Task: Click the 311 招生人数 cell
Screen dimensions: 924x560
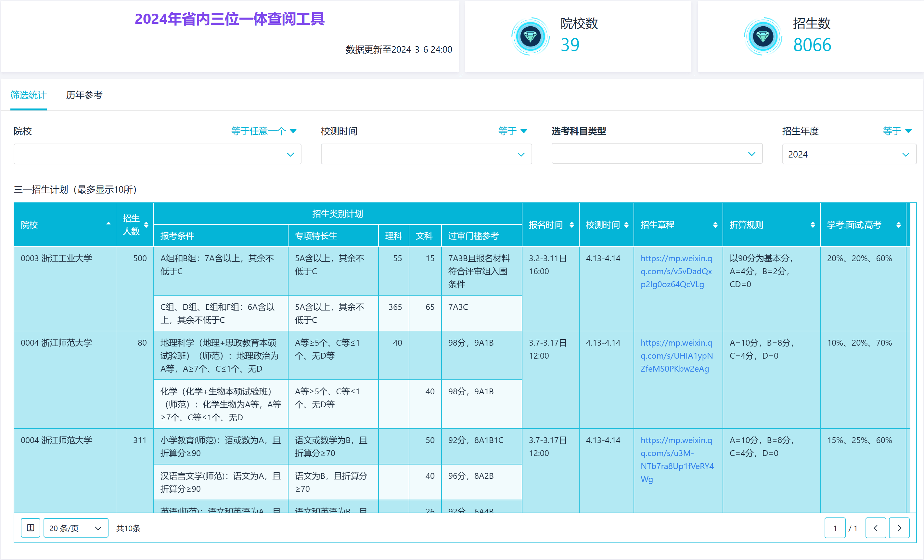Action: point(135,470)
